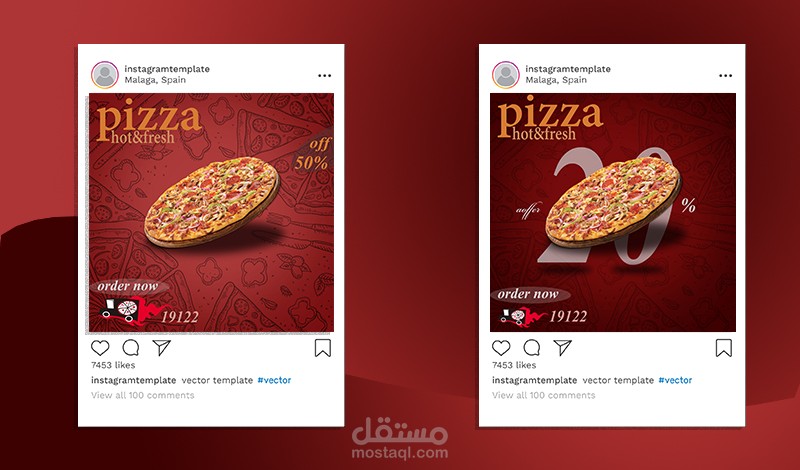Click the mostaql.com watermark logo

(399, 438)
